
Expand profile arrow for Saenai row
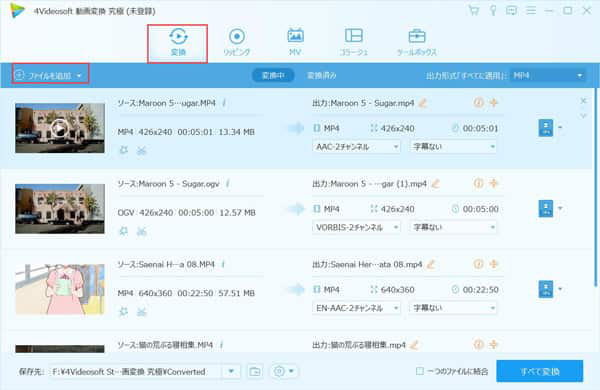(560, 289)
